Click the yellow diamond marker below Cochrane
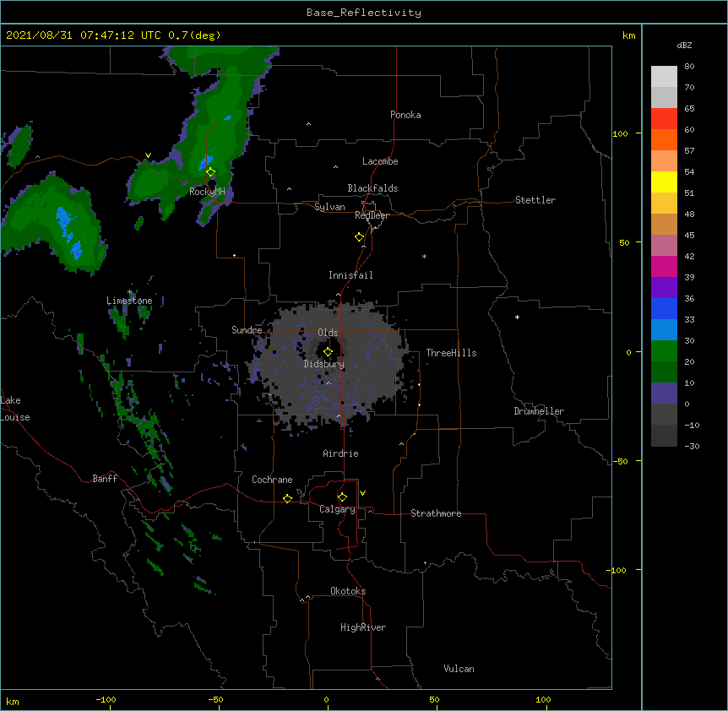This screenshot has height=711, width=728. (x=287, y=498)
